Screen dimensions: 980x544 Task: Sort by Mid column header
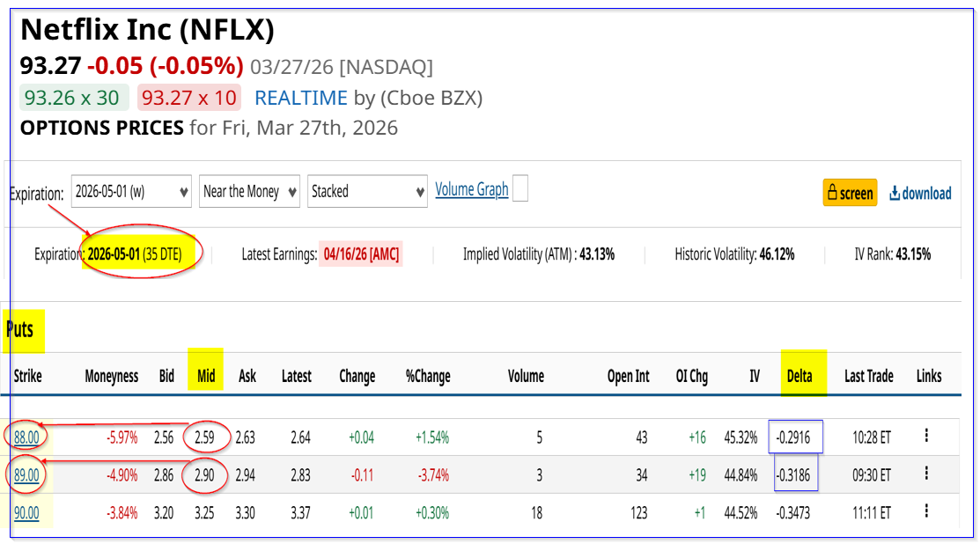click(x=206, y=376)
